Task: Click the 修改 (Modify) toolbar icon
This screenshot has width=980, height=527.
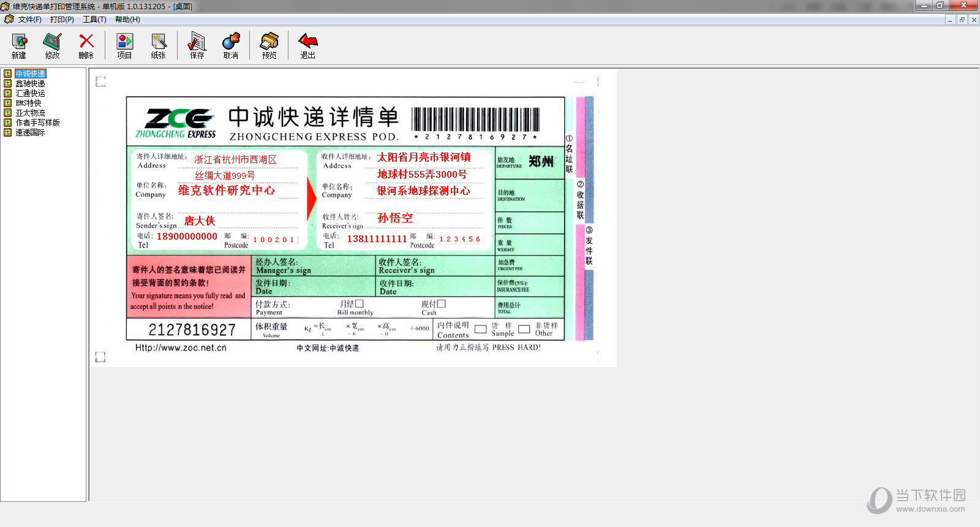Action: click(53, 45)
